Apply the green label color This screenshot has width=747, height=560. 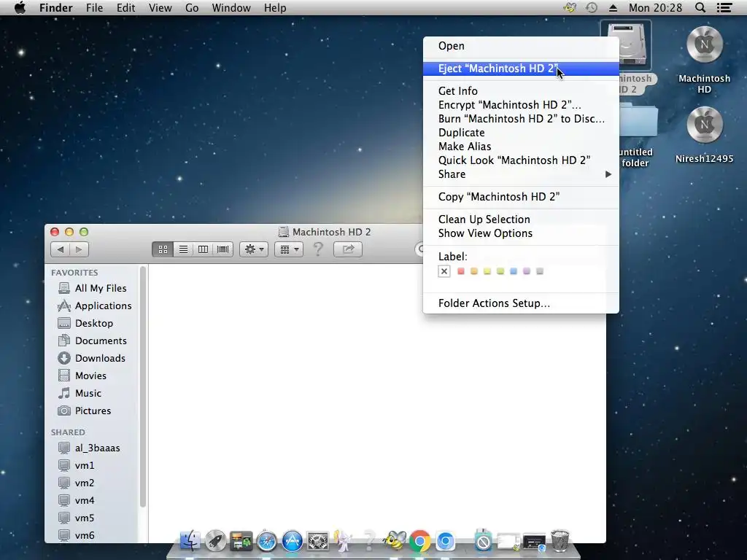click(500, 271)
